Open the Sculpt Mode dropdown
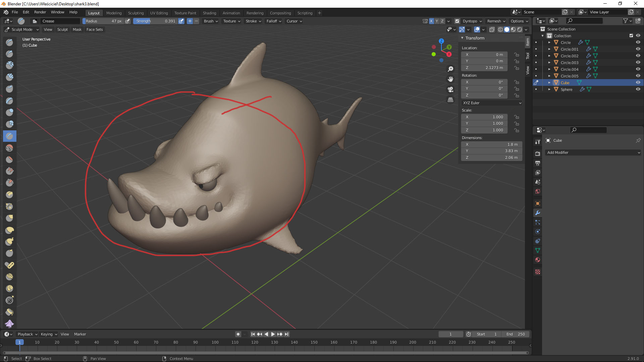Screen dimensions: 644x362 (x=22, y=29)
